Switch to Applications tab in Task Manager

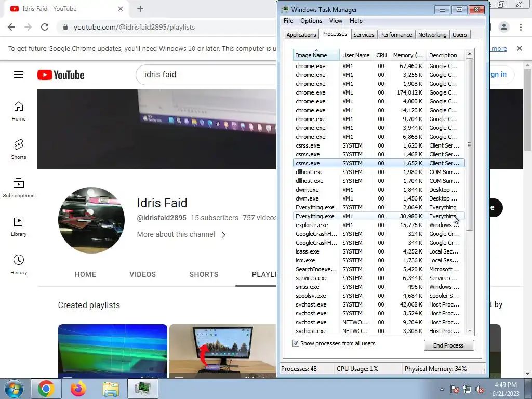tap(301, 35)
